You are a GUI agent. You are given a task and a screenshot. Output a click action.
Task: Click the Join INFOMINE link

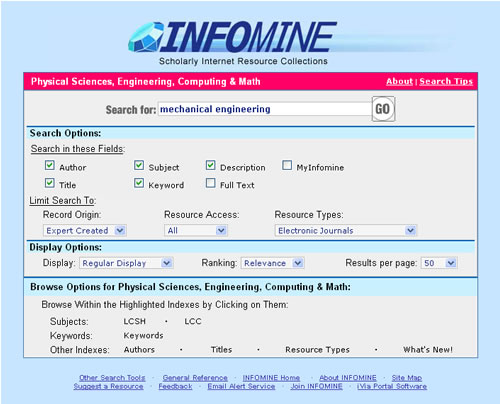316,386
